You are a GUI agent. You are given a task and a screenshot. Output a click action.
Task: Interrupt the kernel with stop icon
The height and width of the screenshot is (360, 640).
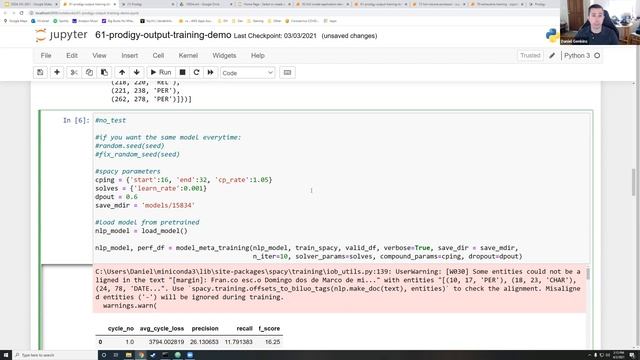click(x=182, y=72)
